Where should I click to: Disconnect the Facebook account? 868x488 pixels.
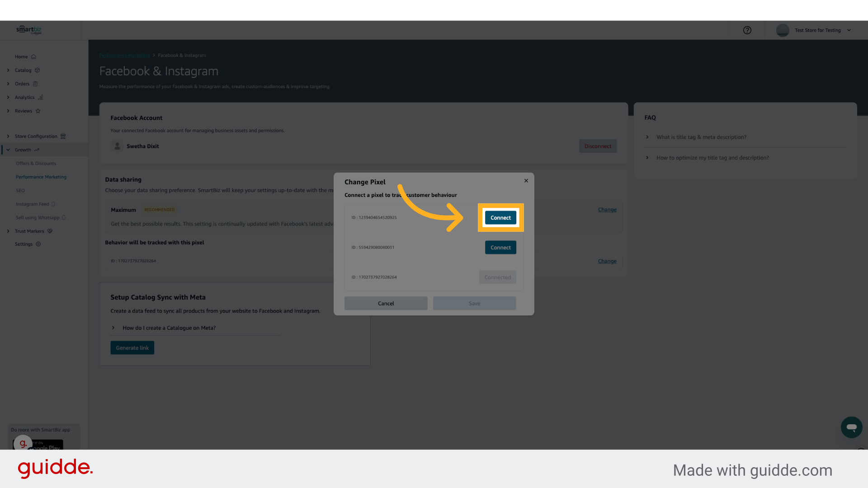598,146
